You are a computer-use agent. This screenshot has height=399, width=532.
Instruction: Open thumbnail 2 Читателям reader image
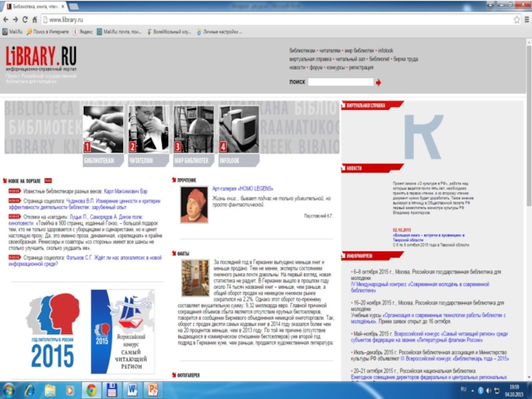point(148,129)
